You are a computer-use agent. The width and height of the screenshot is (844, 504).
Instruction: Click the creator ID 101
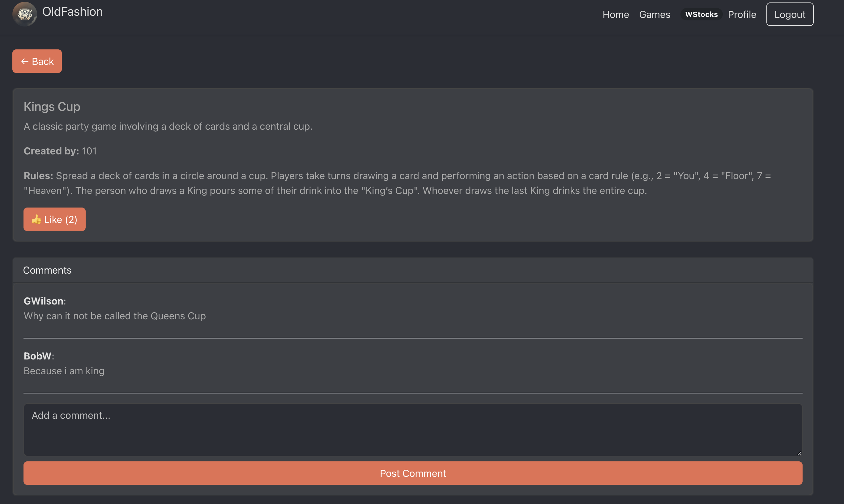[89, 151]
